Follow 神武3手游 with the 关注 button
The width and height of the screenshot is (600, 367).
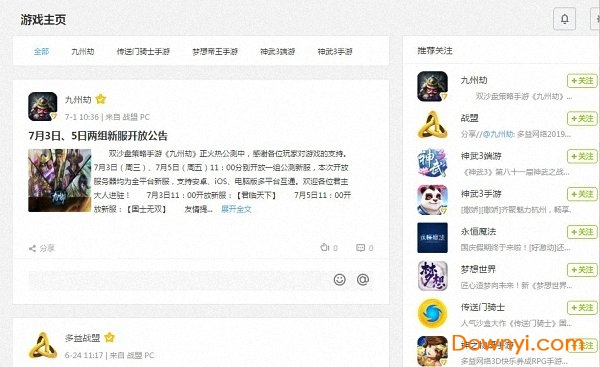[582, 194]
